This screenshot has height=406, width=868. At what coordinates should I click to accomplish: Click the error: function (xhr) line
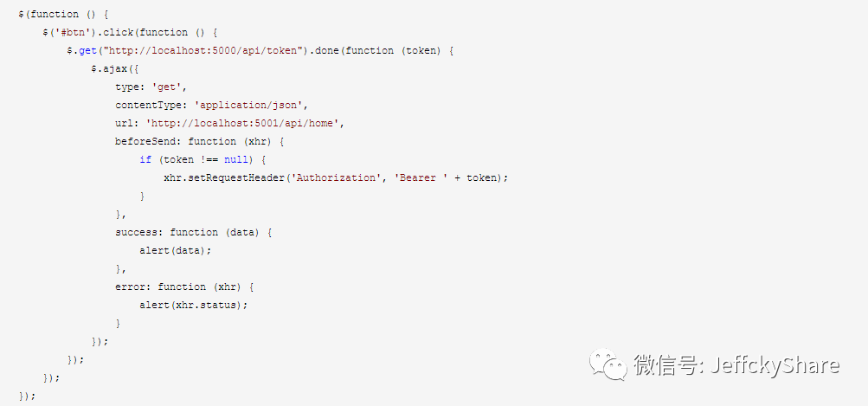(187, 287)
